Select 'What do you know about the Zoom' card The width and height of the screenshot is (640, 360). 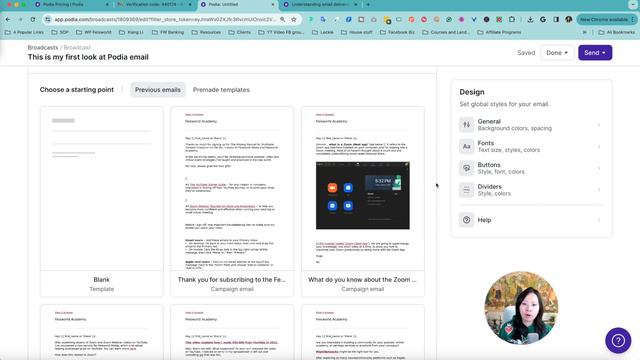tap(362, 202)
